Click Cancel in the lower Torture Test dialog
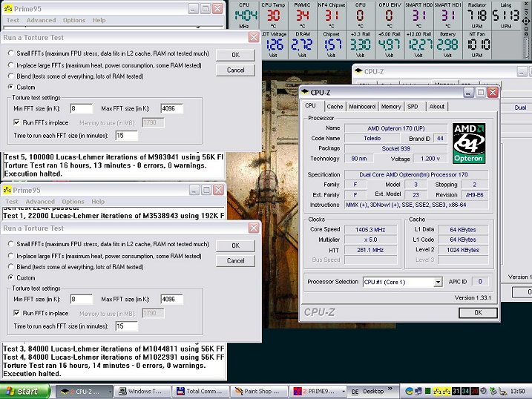 (x=235, y=261)
